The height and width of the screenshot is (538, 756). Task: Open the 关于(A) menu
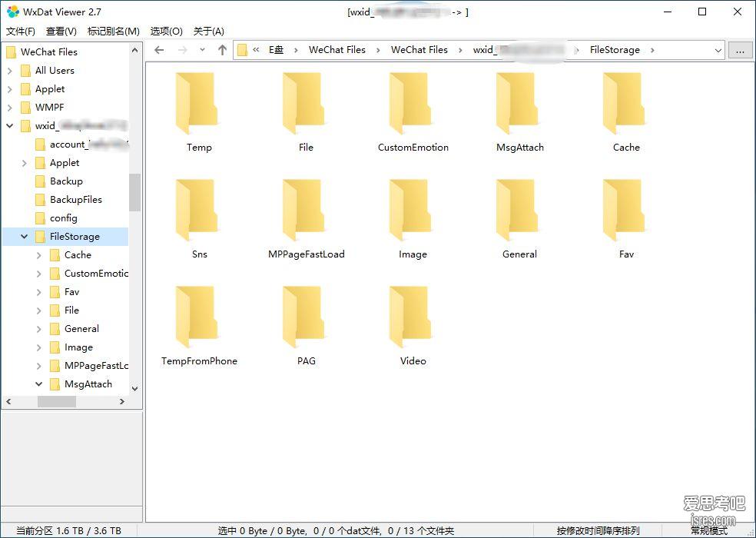coord(209,32)
